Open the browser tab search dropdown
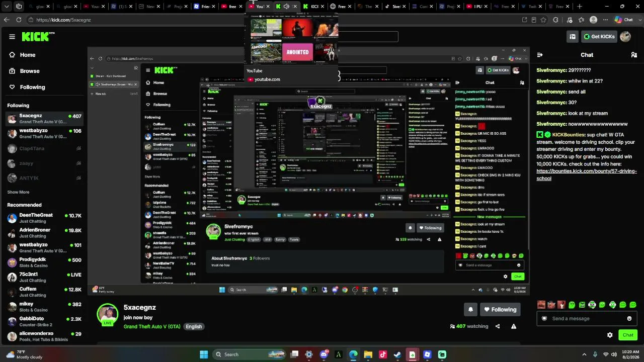The image size is (644, 362). tap(7, 7)
